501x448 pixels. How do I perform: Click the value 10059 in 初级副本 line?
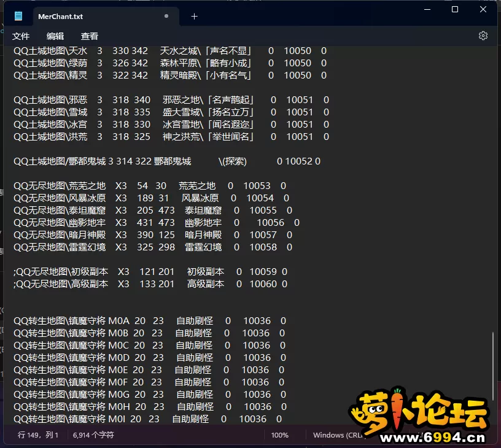click(263, 272)
